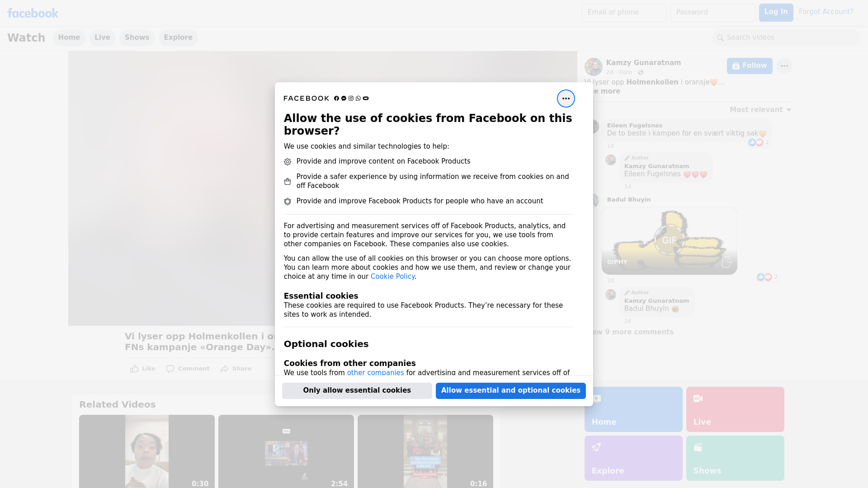This screenshot has width=868, height=488.
Task: Click the Share arrow icon
Action: pos(225,369)
